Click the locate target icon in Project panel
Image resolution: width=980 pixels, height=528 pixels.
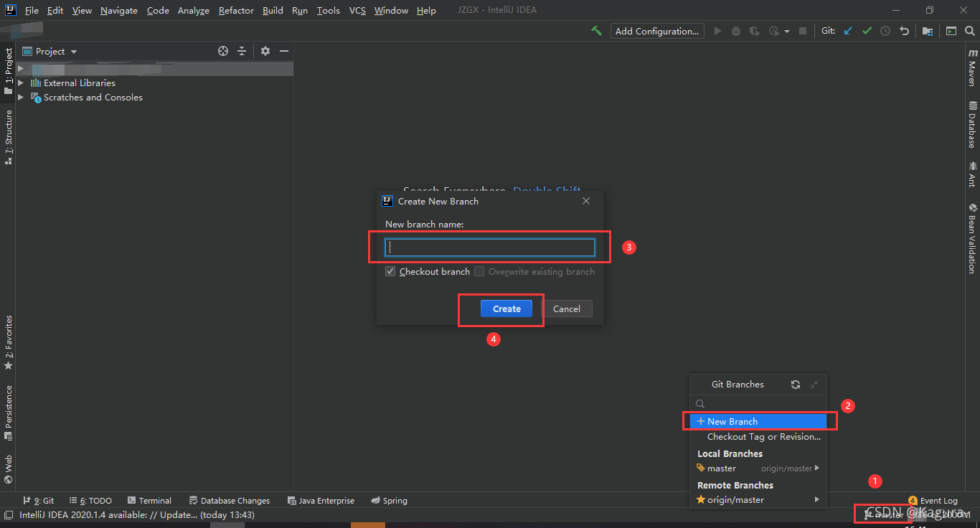tap(223, 51)
